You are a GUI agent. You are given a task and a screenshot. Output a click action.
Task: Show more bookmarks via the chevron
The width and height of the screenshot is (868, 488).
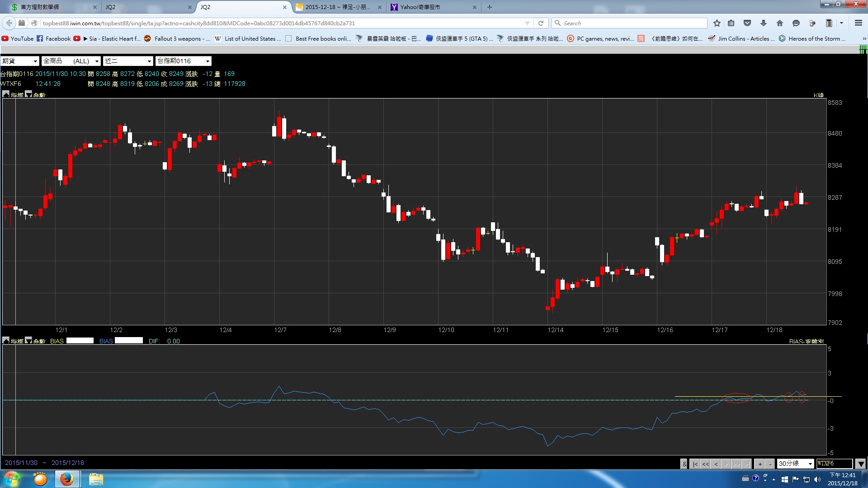coord(864,39)
